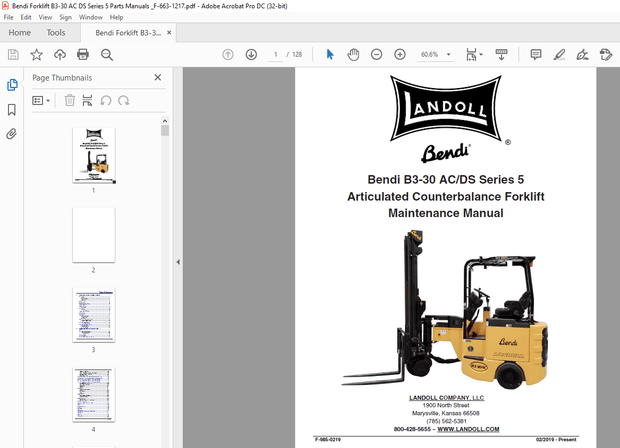Open the Attachments paperclip icon

coord(11,134)
